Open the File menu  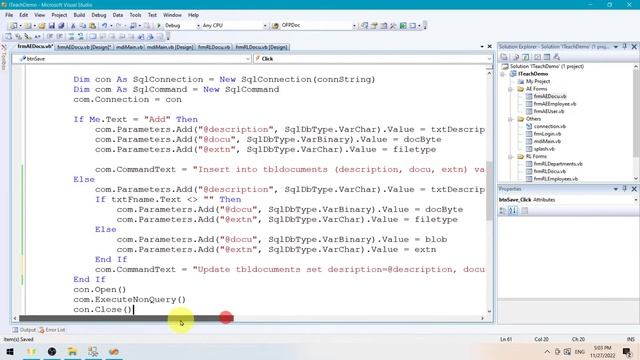tap(9, 15)
